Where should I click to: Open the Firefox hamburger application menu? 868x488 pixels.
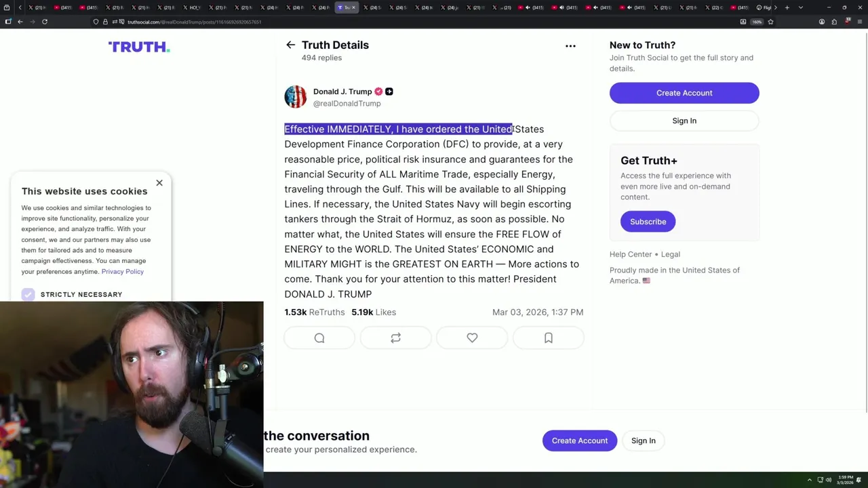click(860, 22)
